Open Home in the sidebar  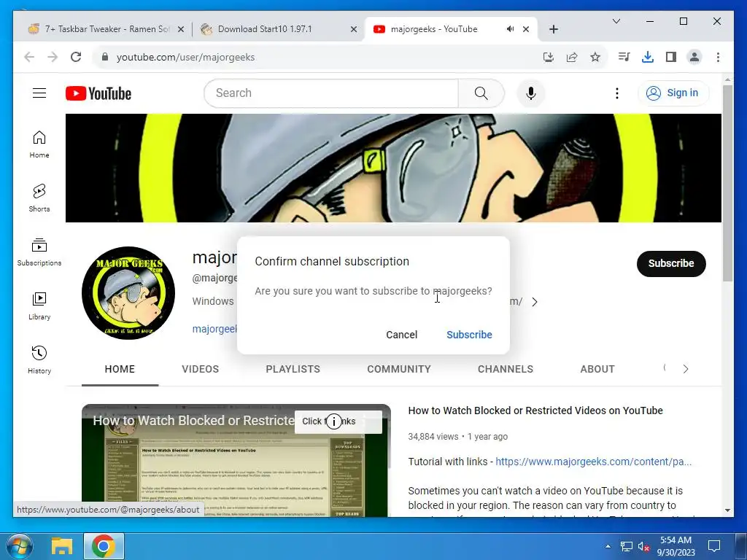[x=39, y=144]
